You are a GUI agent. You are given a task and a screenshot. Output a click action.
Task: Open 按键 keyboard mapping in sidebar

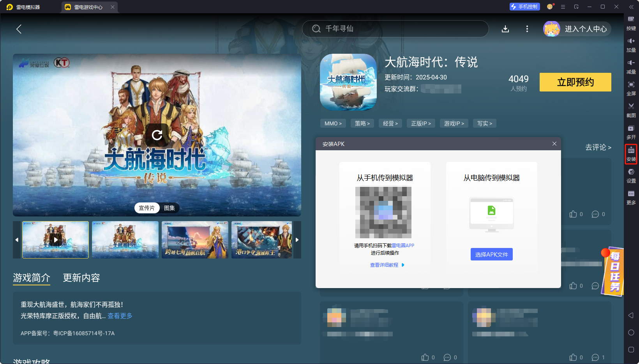tap(631, 23)
